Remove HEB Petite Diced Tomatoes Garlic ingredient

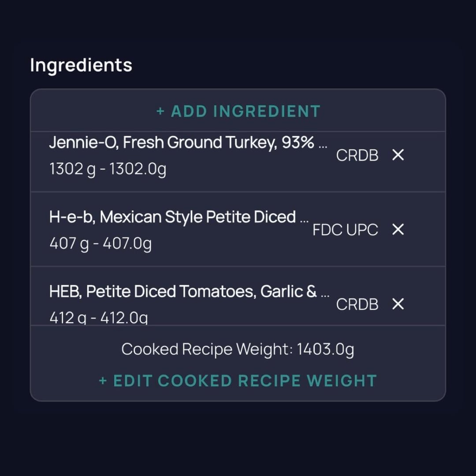pyautogui.click(x=398, y=304)
